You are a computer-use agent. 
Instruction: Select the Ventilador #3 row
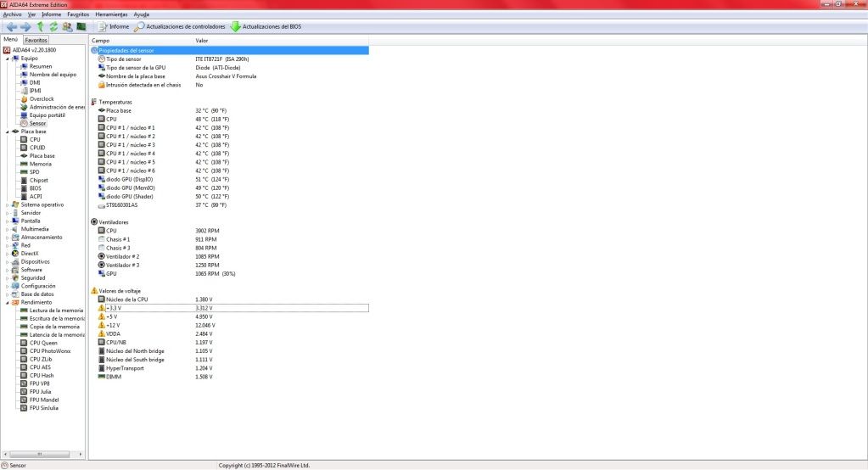point(230,266)
